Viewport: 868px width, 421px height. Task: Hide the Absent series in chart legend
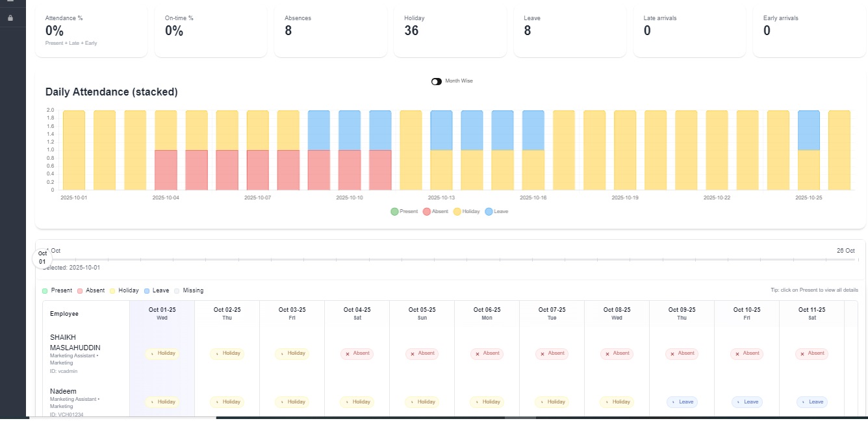[427, 212]
